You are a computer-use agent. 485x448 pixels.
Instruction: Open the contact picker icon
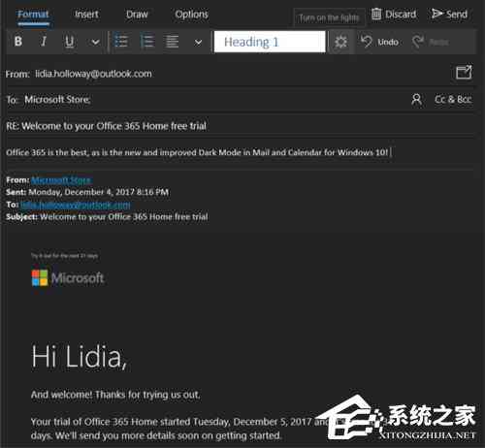click(416, 99)
